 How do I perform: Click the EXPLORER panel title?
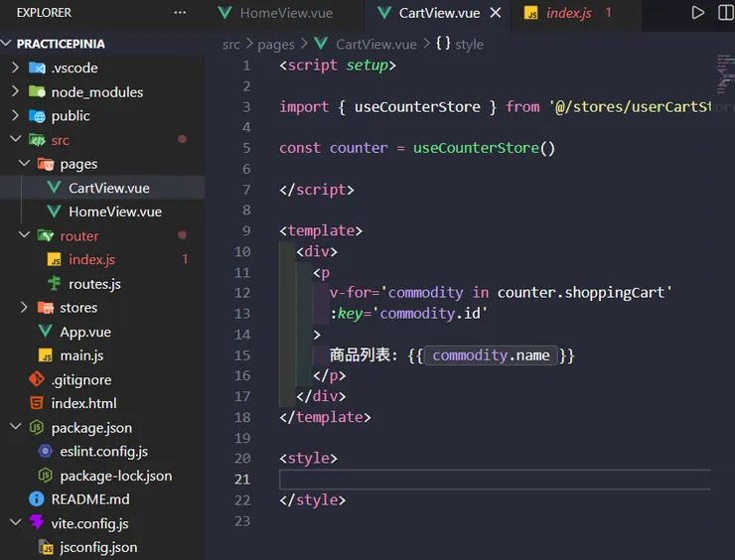click(44, 13)
